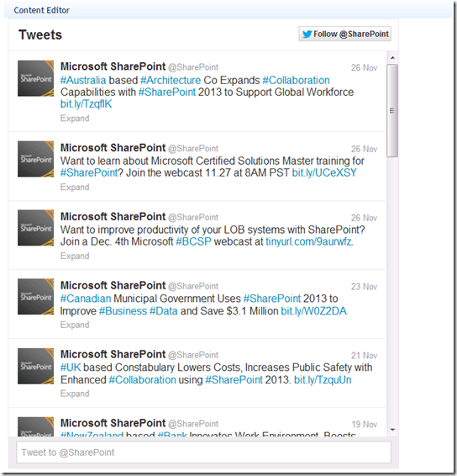The width and height of the screenshot is (457, 476).
Task: Open the 26 Nov timestamp on the LOB systems tweet
Action: 364,218
